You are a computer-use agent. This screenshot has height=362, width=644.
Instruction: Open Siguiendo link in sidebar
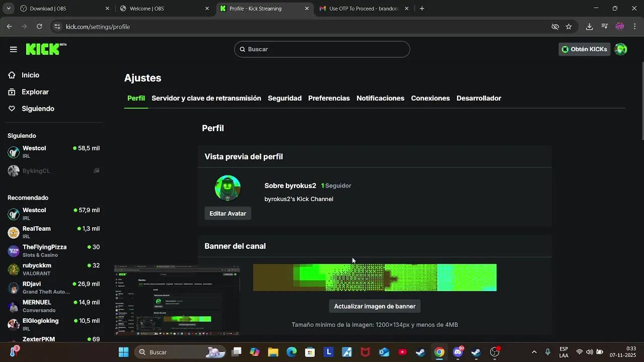pos(38,109)
